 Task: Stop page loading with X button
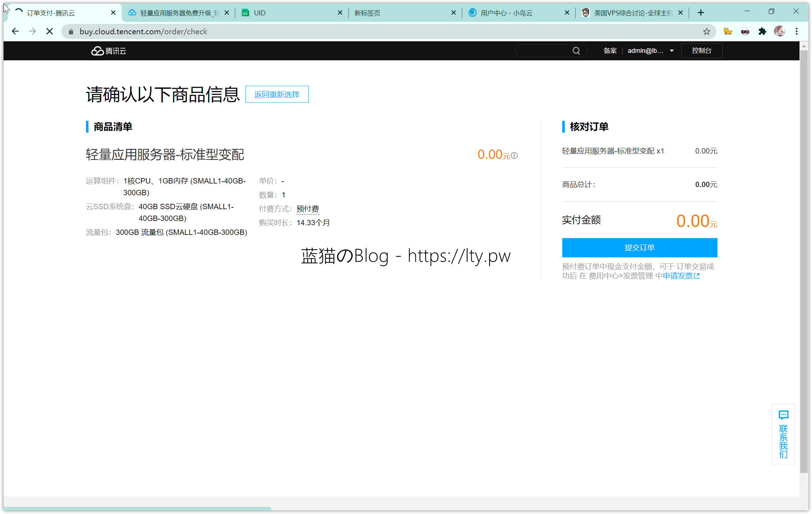[50, 32]
